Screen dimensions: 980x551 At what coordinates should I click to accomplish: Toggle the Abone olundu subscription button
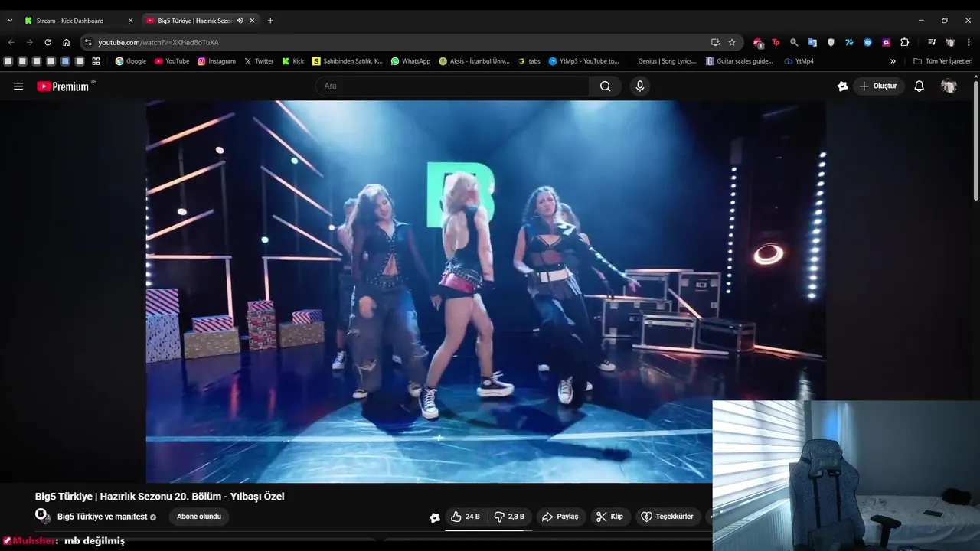199,517
